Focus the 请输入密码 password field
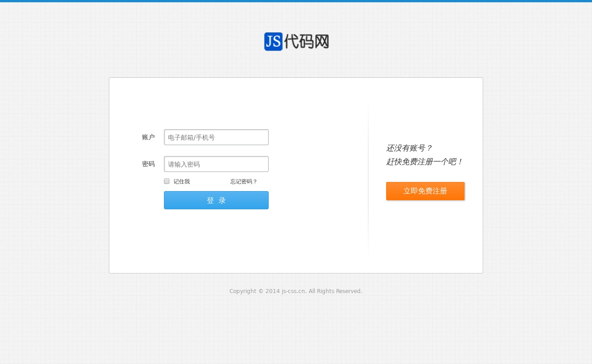592x364 pixels. point(216,164)
